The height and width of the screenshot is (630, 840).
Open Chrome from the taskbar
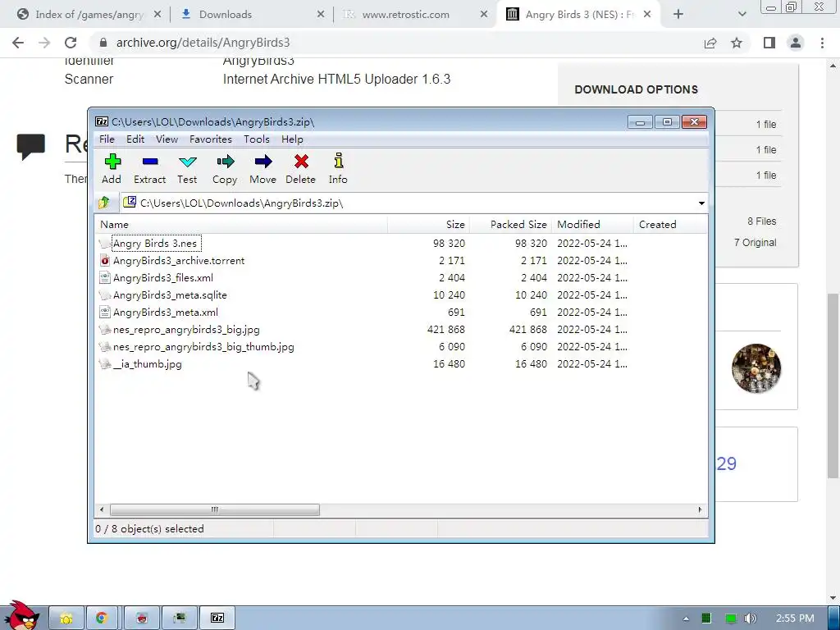tap(102, 619)
